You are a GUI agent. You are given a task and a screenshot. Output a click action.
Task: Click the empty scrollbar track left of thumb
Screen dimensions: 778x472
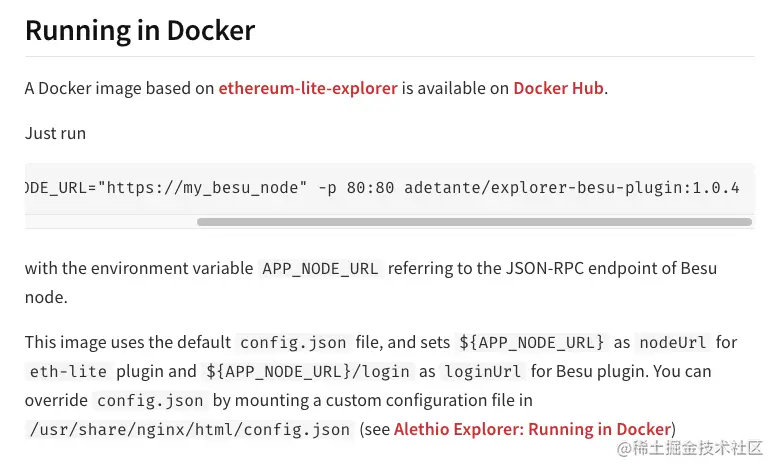(x=111, y=222)
